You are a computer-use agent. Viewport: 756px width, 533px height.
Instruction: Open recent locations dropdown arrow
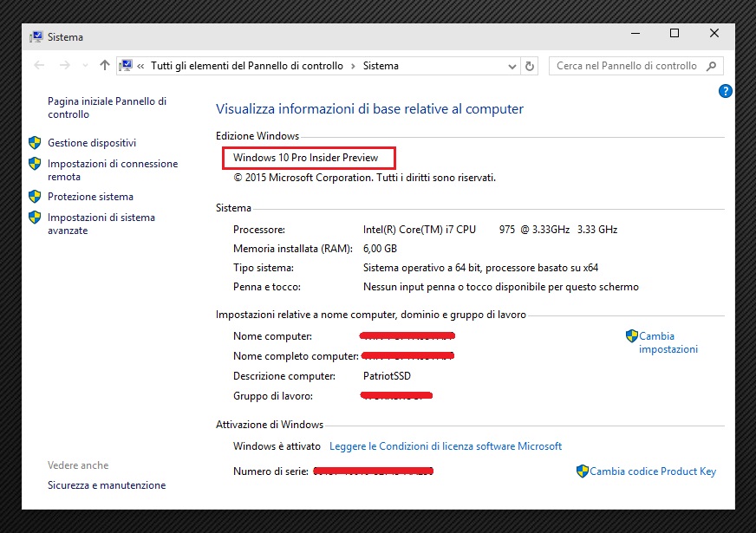pyautogui.click(x=85, y=66)
